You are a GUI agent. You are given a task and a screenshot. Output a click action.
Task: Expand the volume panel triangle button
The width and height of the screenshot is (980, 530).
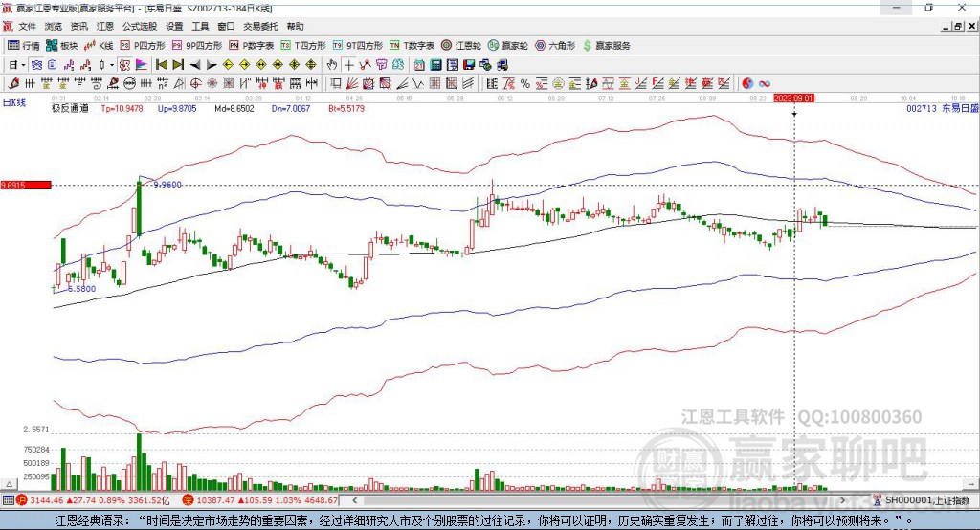pos(9,484)
